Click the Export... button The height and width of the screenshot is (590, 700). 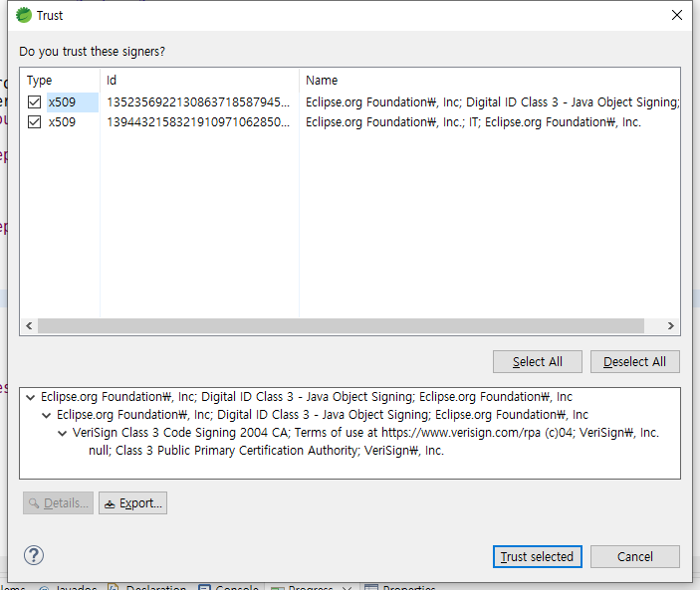(x=133, y=503)
